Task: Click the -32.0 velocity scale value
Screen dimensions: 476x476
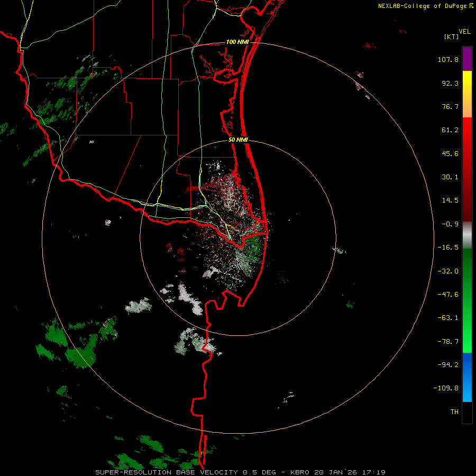Action: coord(448,271)
